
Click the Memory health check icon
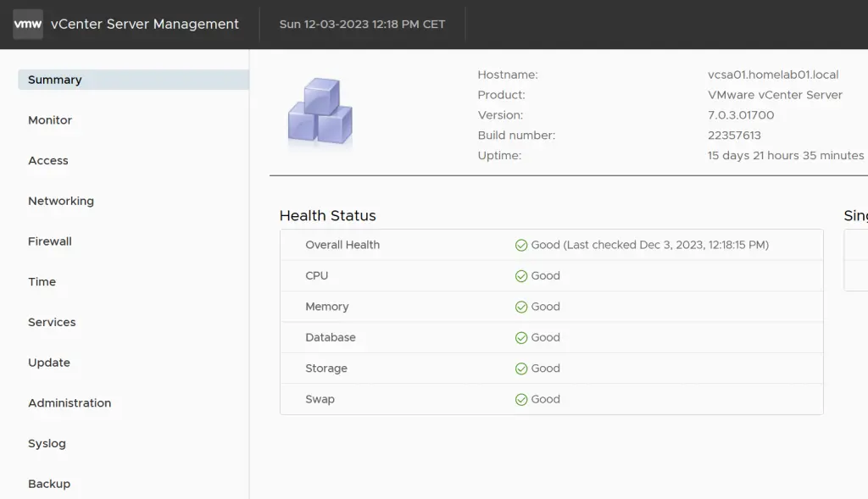(520, 306)
